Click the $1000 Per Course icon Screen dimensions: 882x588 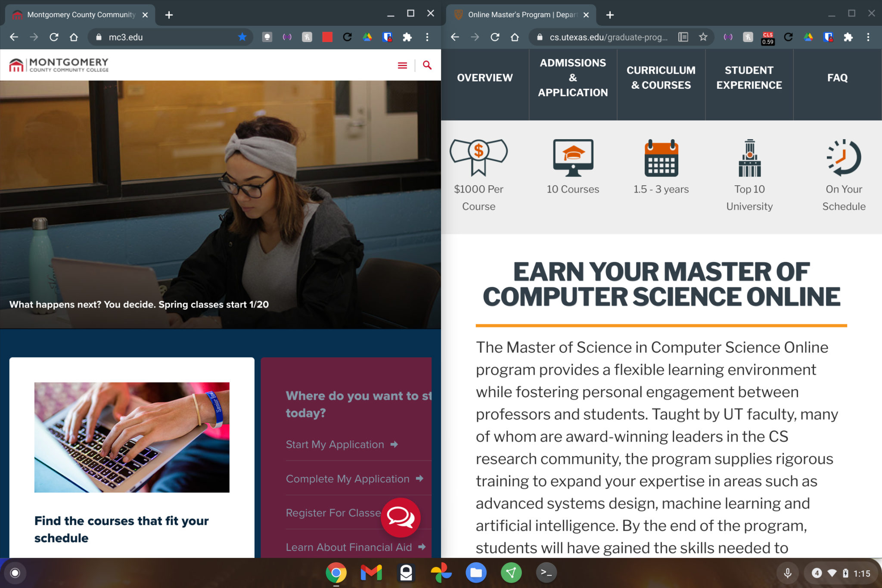(x=478, y=157)
